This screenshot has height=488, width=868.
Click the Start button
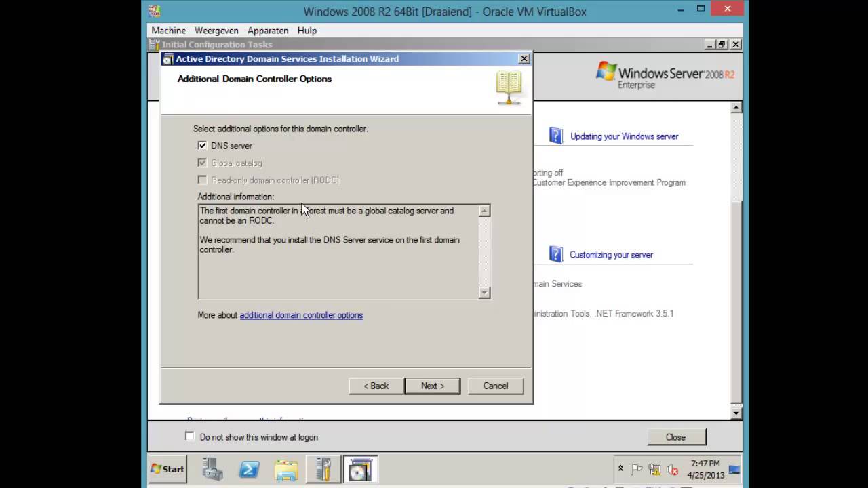[167, 469]
